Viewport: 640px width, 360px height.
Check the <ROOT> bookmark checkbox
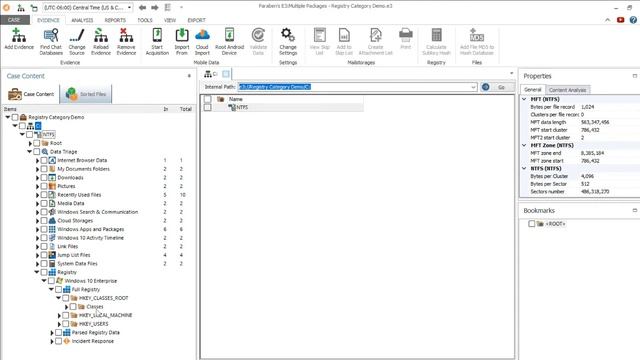(x=531, y=224)
